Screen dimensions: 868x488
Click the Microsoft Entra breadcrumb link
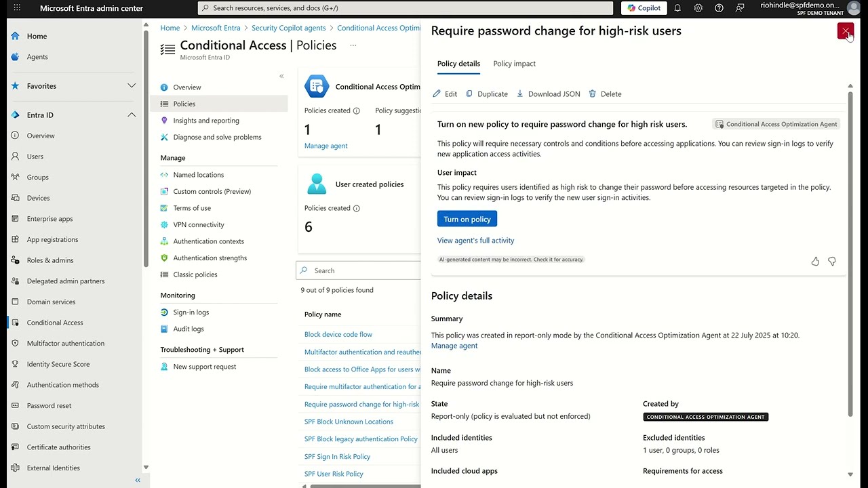point(216,28)
